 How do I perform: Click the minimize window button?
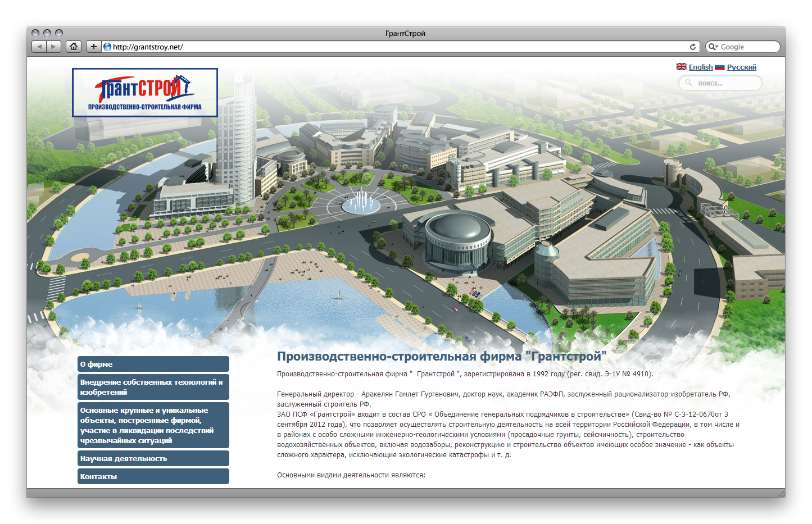tap(47, 33)
